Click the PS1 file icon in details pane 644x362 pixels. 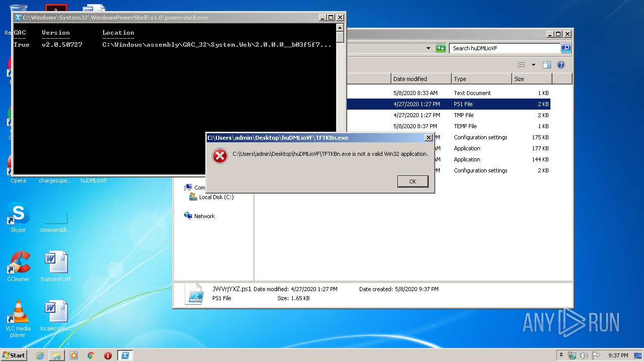pos(194,294)
